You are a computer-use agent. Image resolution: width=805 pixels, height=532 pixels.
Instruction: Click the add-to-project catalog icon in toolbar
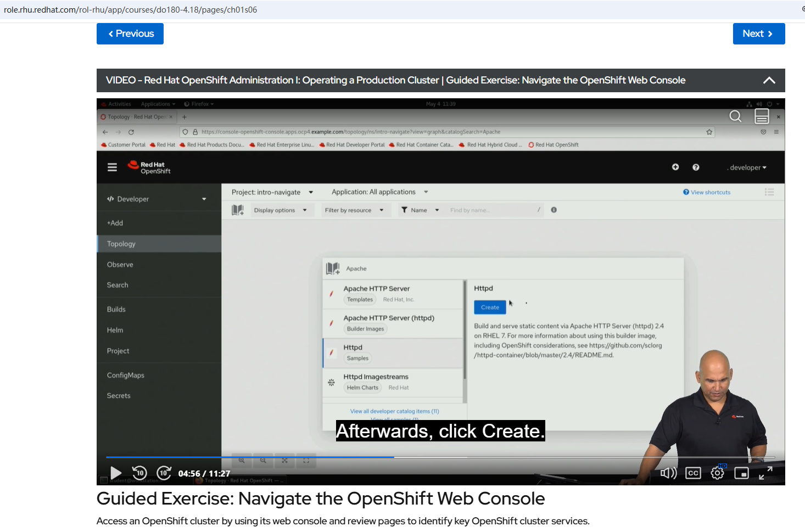tap(238, 210)
